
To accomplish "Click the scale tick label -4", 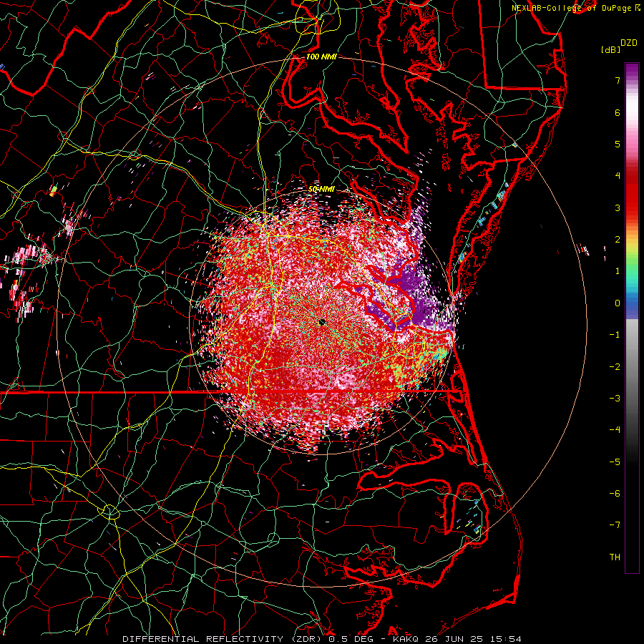I will pos(615,429).
